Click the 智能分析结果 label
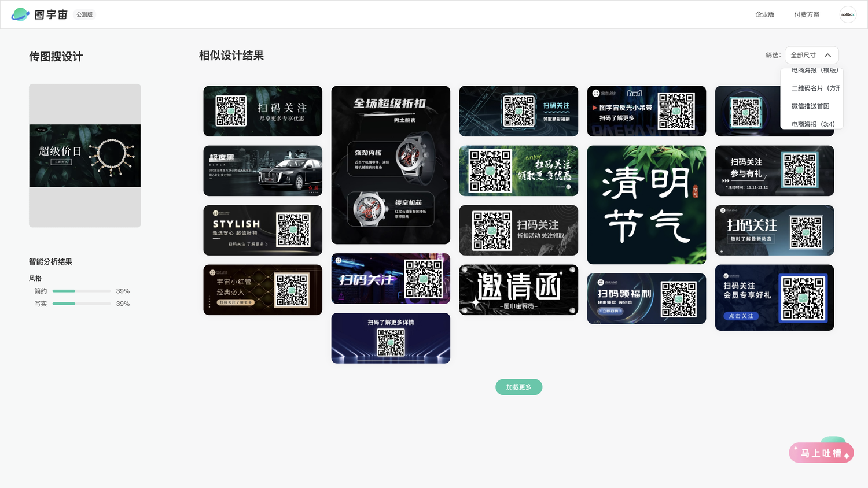This screenshot has height=488, width=868. coord(50,262)
